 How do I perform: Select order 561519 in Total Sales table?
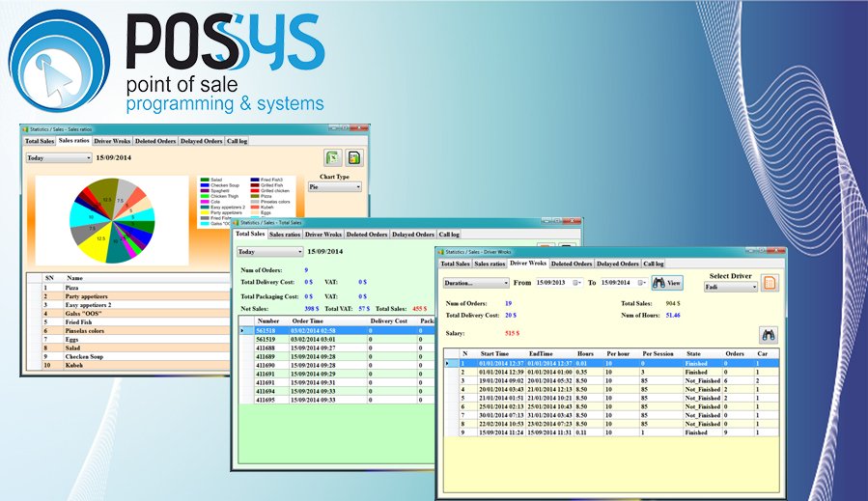click(x=336, y=340)
